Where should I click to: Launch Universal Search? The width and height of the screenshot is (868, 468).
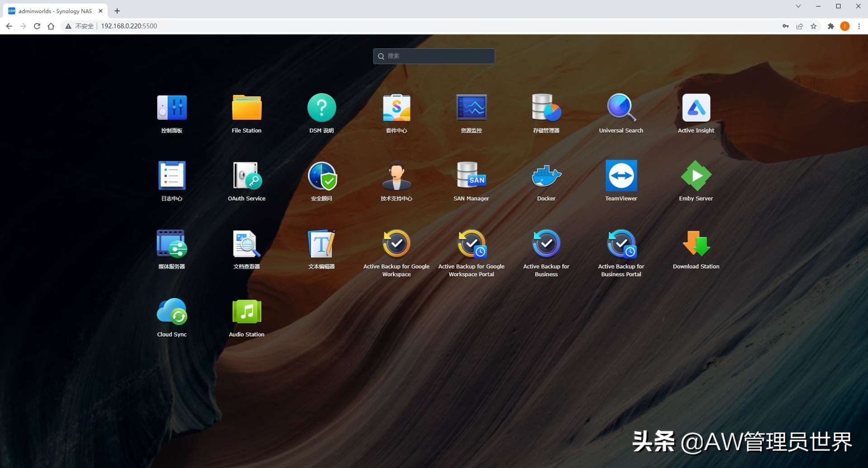(621, 108)
